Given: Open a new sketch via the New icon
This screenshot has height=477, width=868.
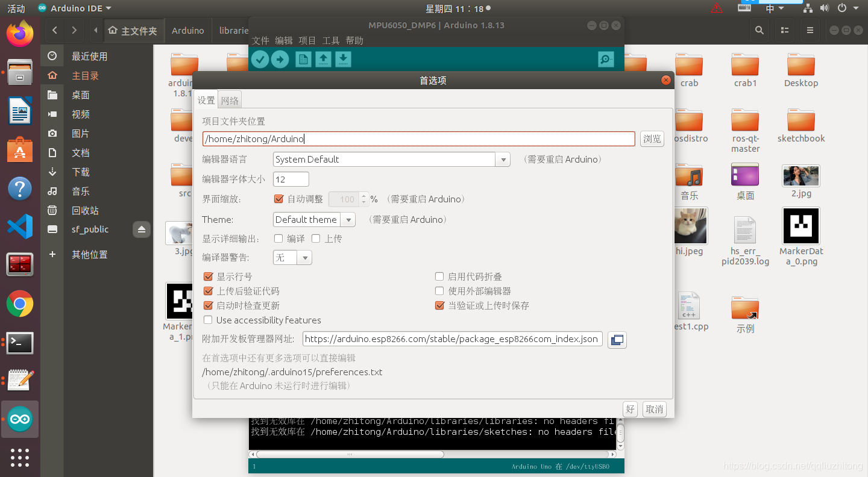Looking at the screenshot, I should (x=303, y=59).
